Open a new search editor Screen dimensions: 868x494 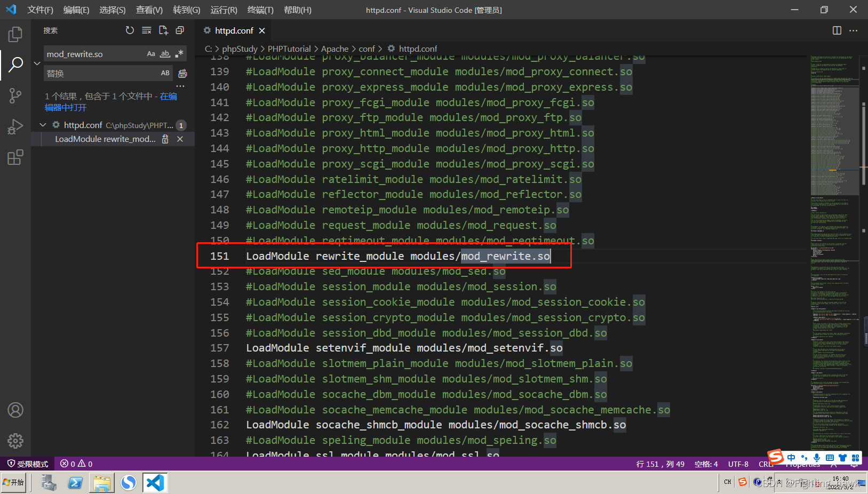163,30
